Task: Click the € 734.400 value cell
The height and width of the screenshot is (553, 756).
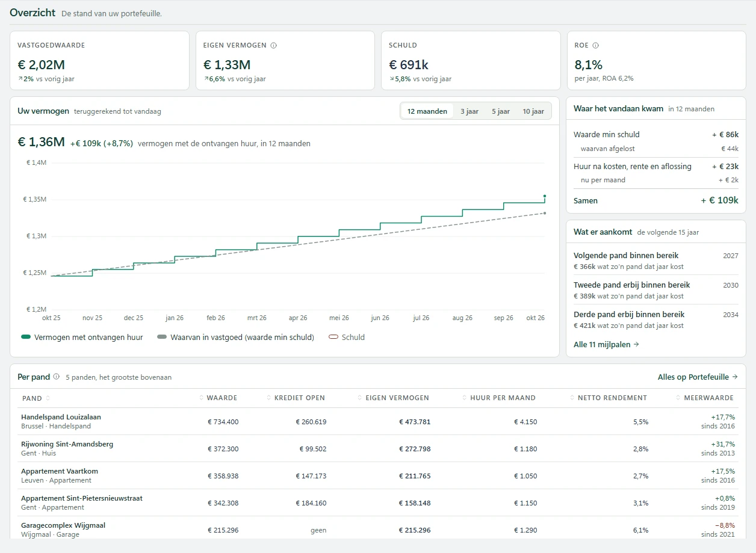Action: coord(223,422)
